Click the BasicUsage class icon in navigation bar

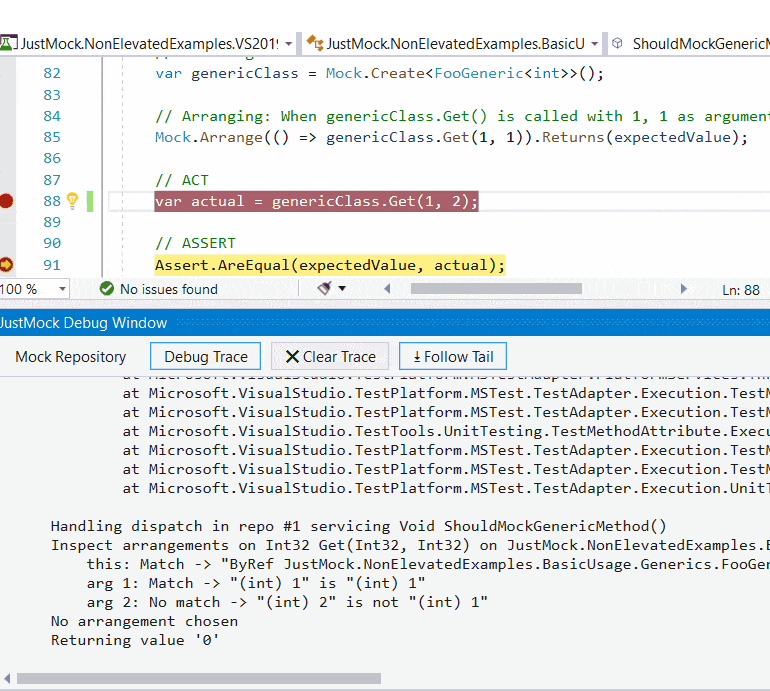pos(315,43)
